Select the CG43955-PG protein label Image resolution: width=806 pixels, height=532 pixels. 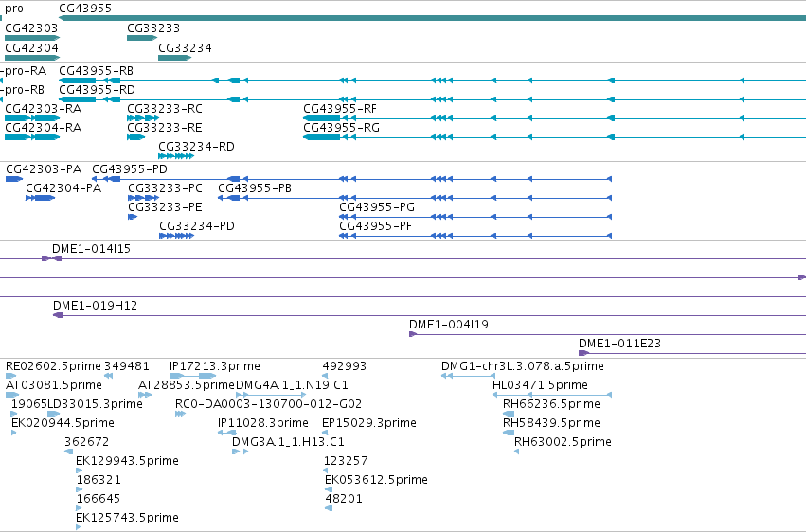pos(377,207)
